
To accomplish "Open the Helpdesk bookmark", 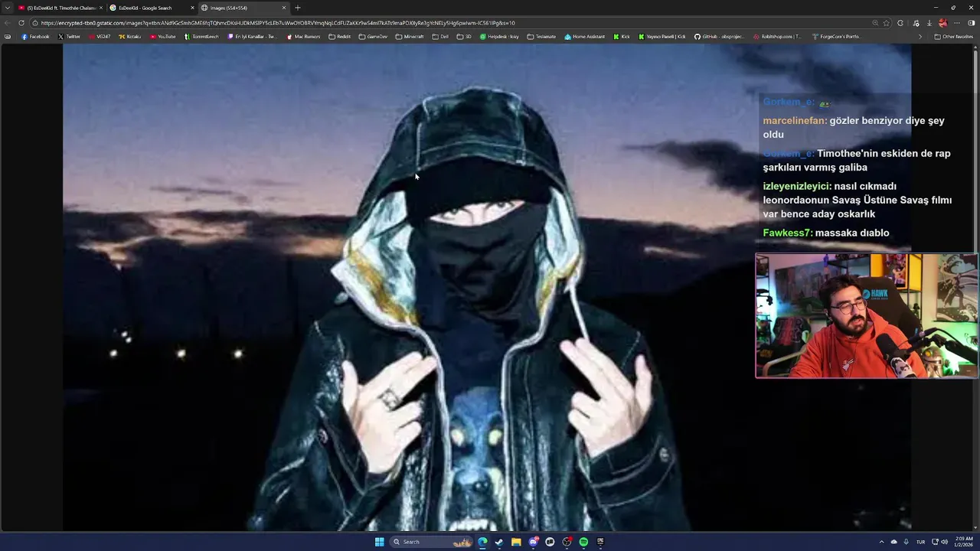I will click(x=499, y=37).
